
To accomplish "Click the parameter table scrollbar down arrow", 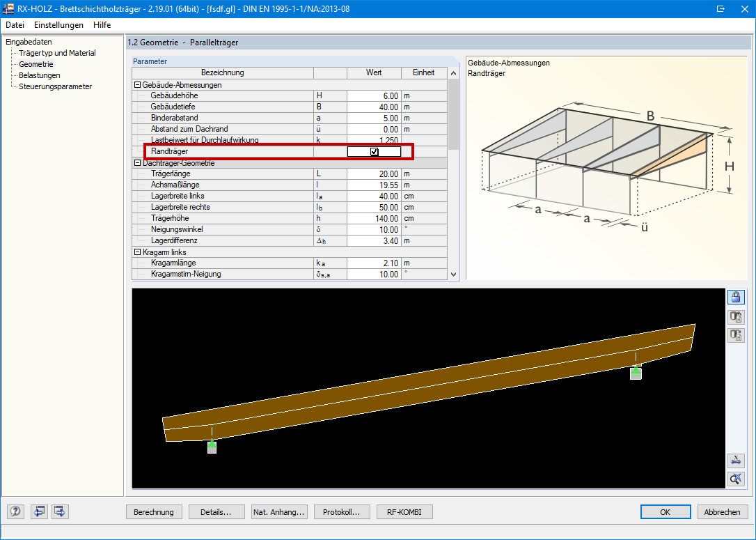I will click(453, 274).
